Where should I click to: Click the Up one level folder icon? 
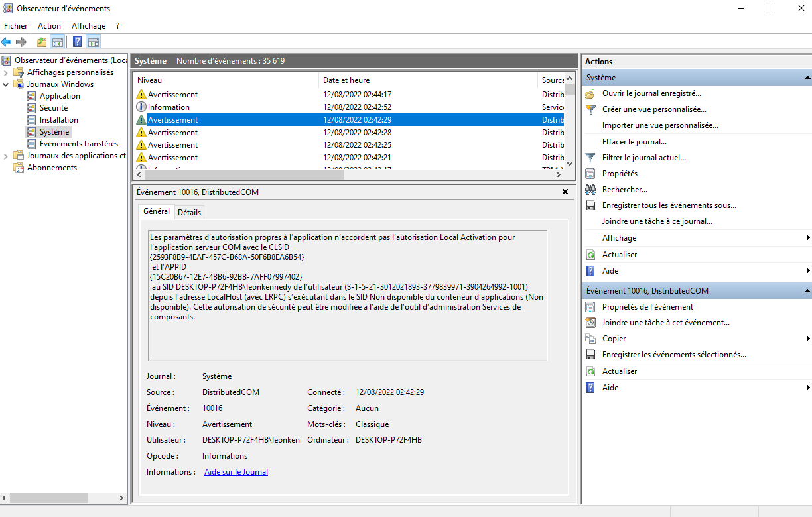[42, 42]
